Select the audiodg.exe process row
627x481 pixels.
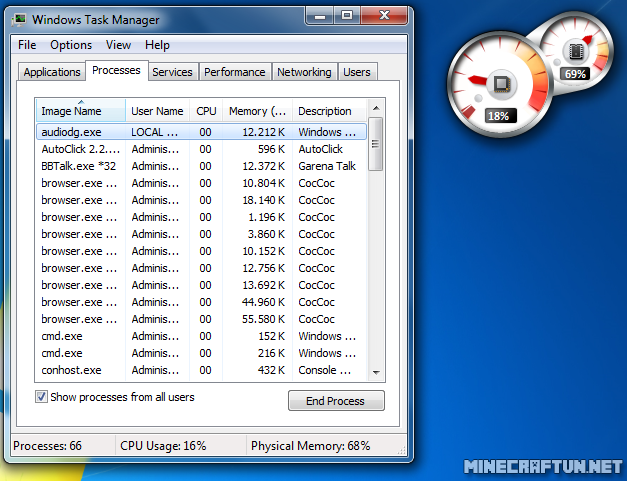pos(202,132)
